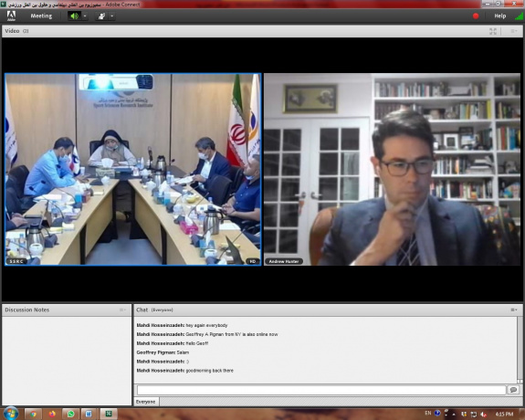This screenshot has height=420, width=525.
Task: Maximize the Video pod to full screen
Action: [x=493, y=31]
